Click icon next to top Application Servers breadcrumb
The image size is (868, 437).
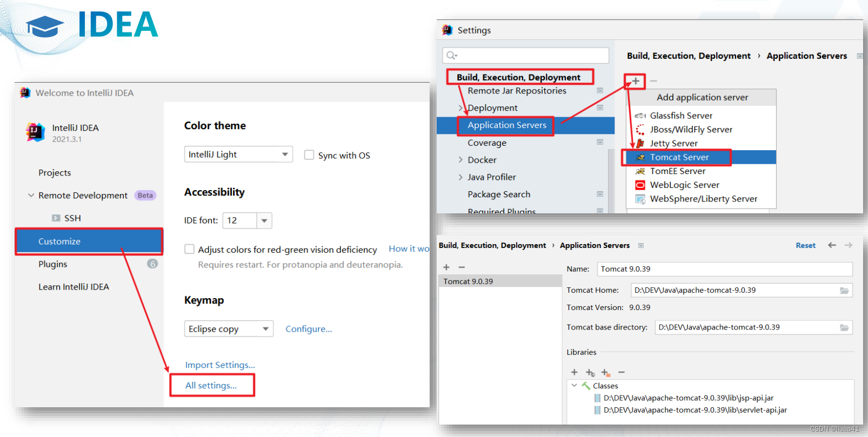pyautogui.click(x=860, y=56)
